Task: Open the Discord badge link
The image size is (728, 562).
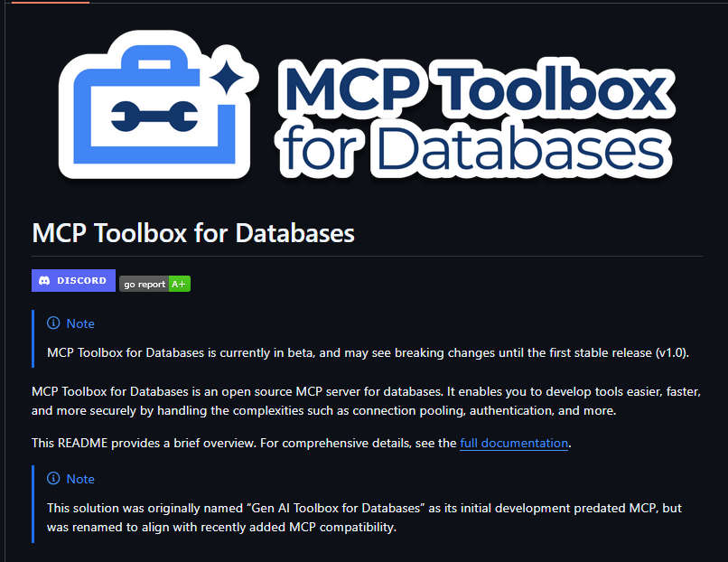Action: 73,280
